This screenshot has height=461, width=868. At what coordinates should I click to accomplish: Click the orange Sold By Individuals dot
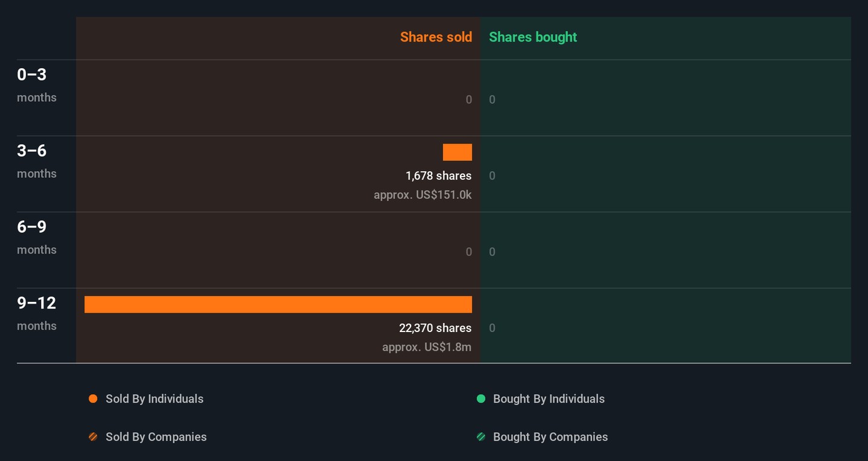(x=93, y=399)
